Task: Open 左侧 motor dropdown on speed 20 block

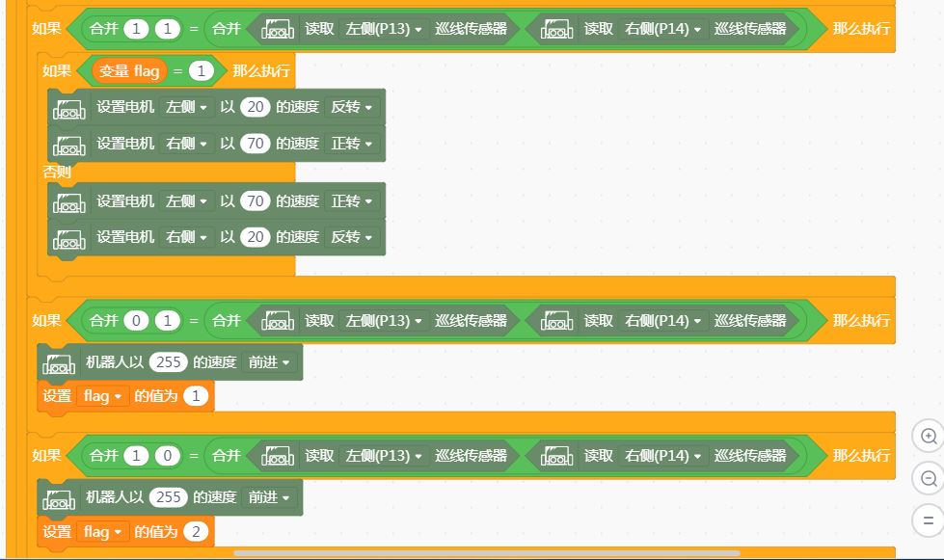Action: tap(187, 107)
